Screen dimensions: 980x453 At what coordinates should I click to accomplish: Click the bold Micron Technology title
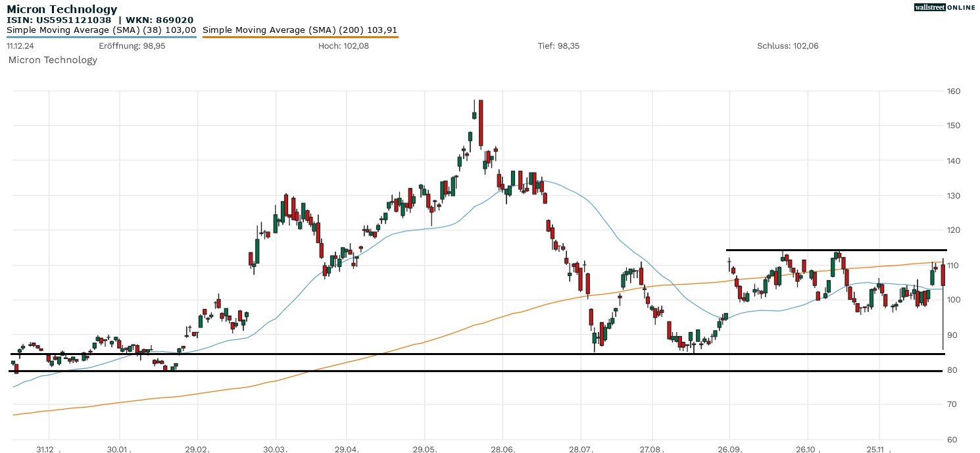click(x=62, y=9)
